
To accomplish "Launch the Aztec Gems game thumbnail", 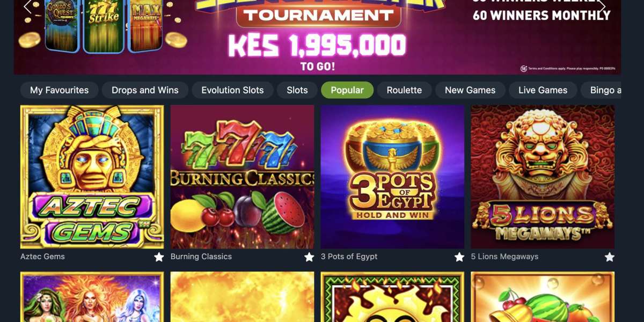I will coord(92,177).
